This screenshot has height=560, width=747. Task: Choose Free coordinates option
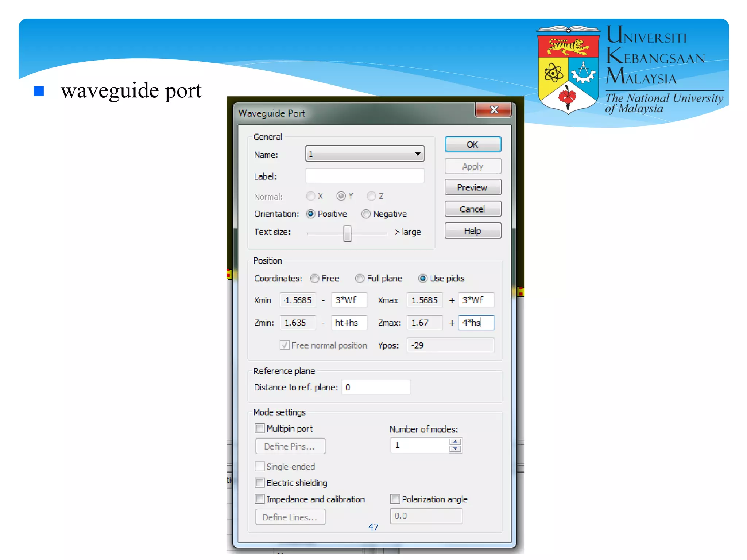(x=314, y=279)
